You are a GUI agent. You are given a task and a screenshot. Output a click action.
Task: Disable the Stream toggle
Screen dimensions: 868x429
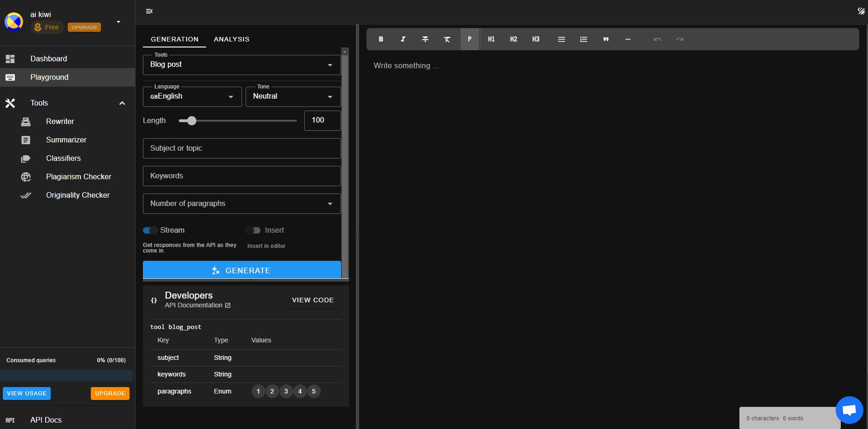(x=150, y=230)
